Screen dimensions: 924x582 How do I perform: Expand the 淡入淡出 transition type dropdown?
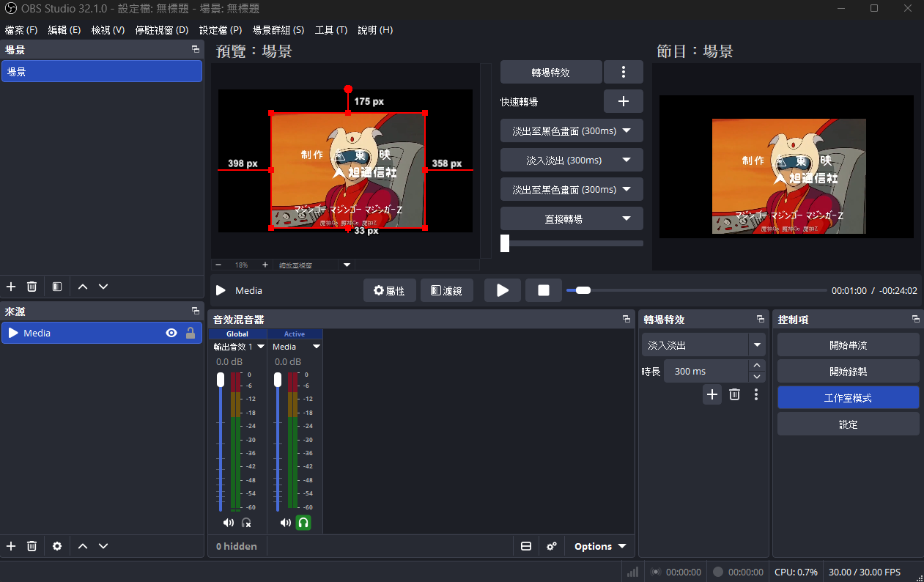pyautogui.click(x=757, y=345)
